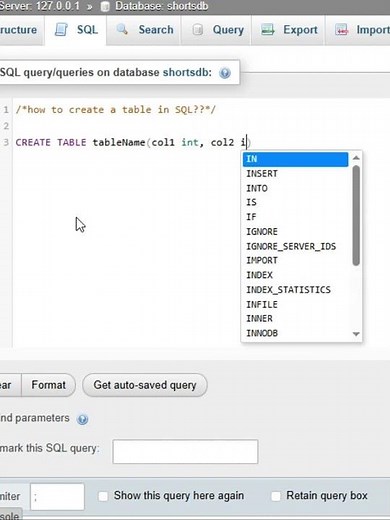Click the SQL tab scroll icon
Image resolution: width=390 pixels, height=520 pixels.
point(61,30)
